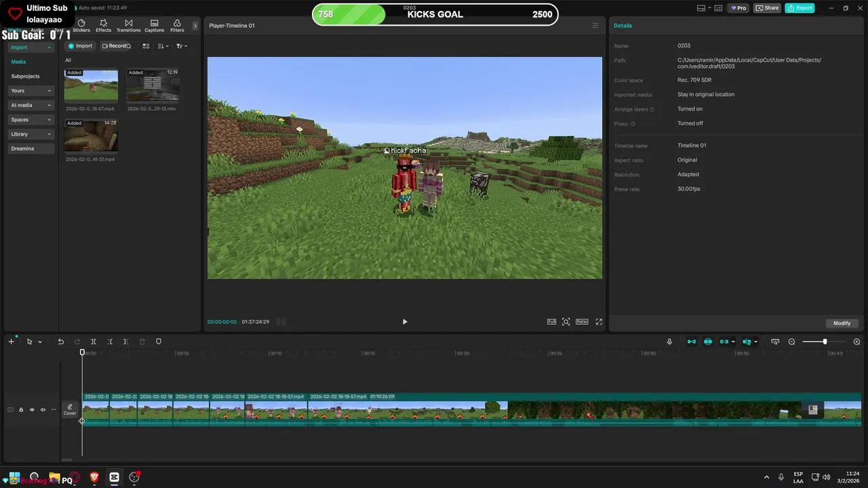Open the pointer tool mode dropdown
This screenshot has height=488, width=868.
point(40,342)
